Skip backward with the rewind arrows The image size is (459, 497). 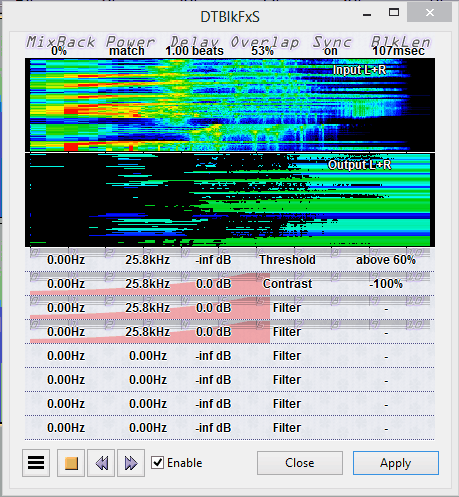click(x=101, y=463)
